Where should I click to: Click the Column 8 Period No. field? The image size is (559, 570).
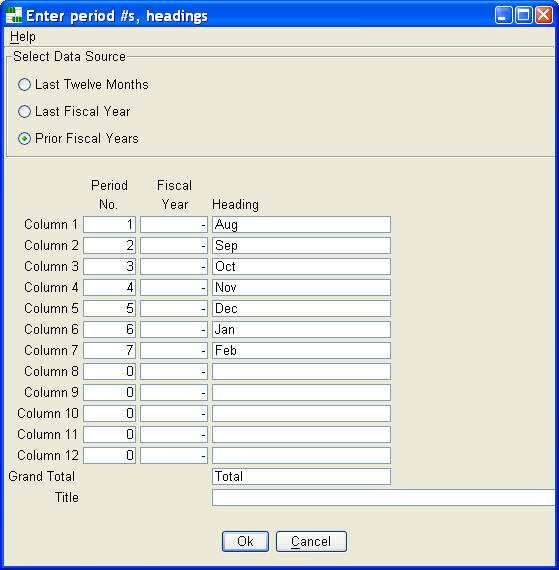(109, 372)
